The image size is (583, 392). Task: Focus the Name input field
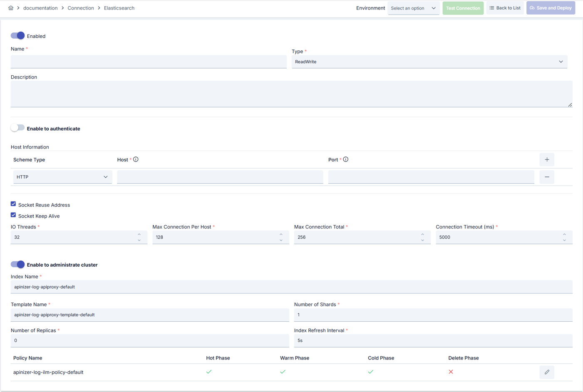pos(149,62)
